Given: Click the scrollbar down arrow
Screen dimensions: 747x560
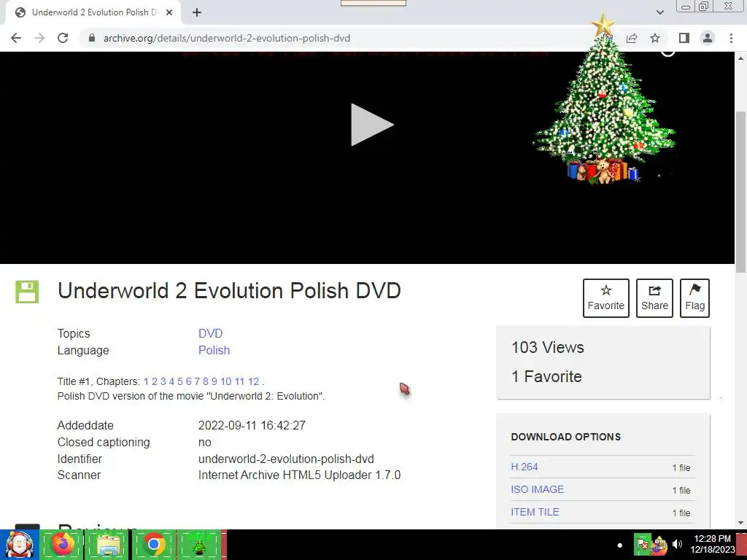Looking at the screenshot, I should tap(741, 523).
